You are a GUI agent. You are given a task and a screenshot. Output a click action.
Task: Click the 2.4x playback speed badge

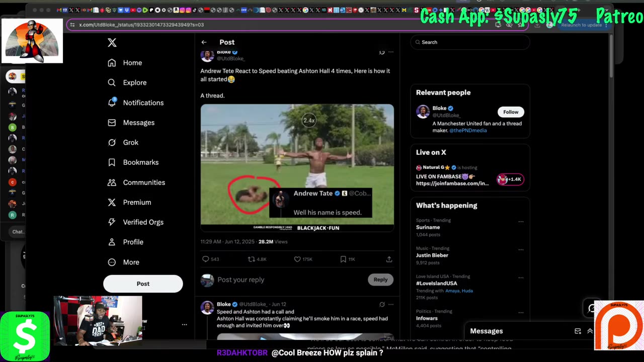[x=308, y=120]
